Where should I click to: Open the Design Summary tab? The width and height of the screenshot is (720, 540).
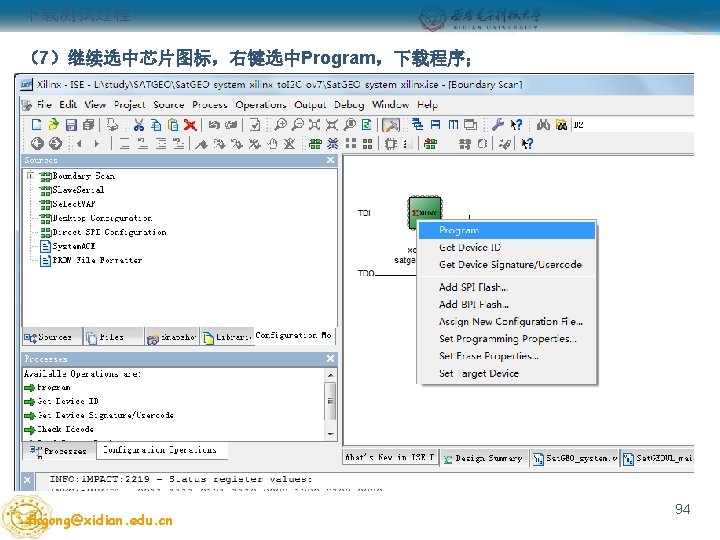click(484, 458)
